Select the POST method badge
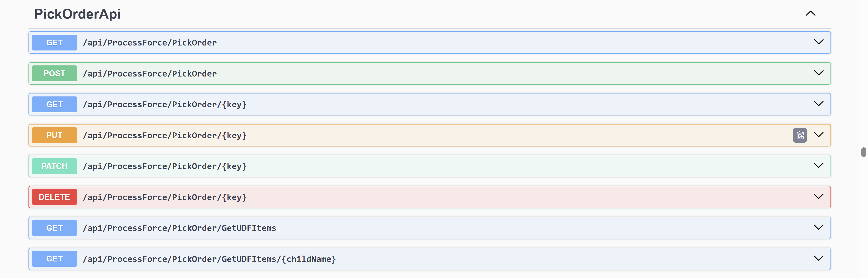 pyautogui.click(x=54, y=73)
